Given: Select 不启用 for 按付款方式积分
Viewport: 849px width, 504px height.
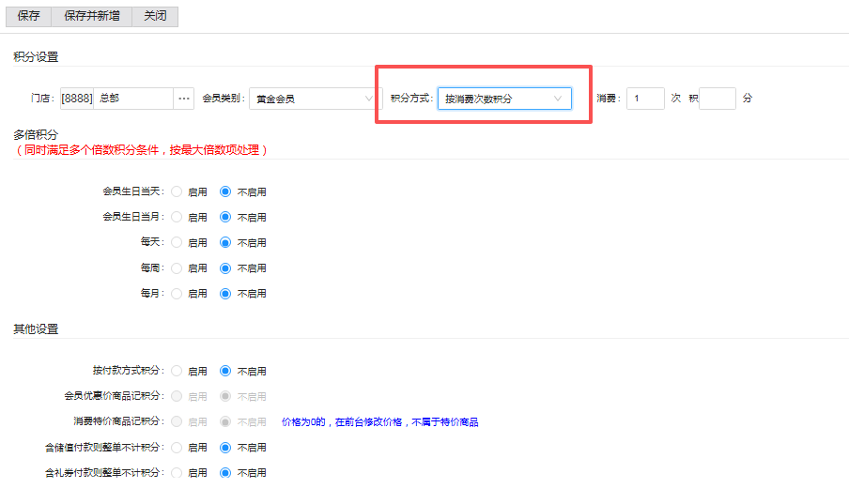Looking at the screenshot, I should pyautogui.click(x=225, y=371).
